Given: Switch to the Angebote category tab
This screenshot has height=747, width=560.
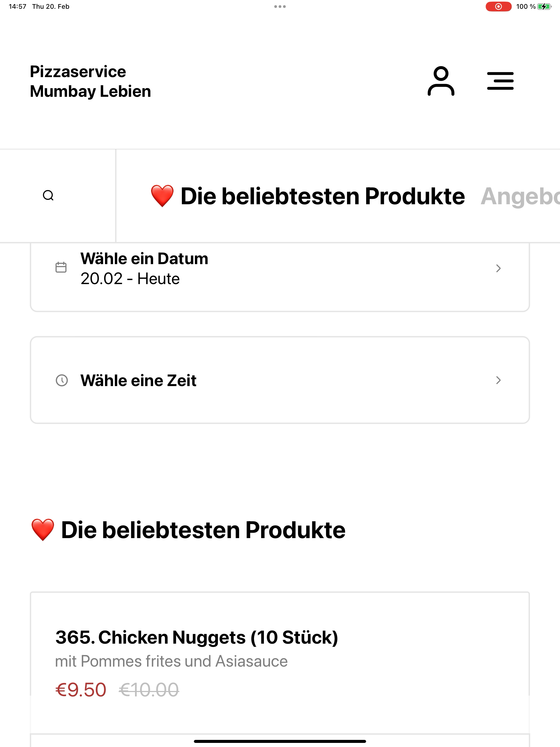Looking at the screenshot, I should (x=520, y=196).
